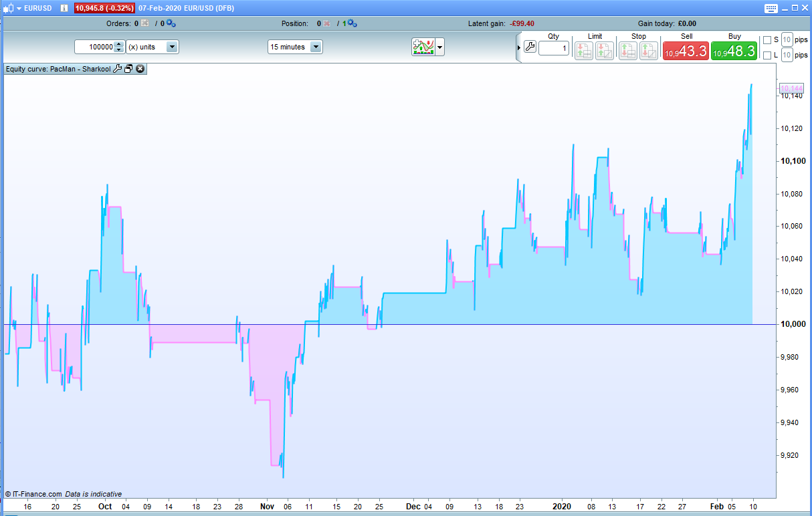Click the Equity curve detach window icon

(x=129, y=69)
